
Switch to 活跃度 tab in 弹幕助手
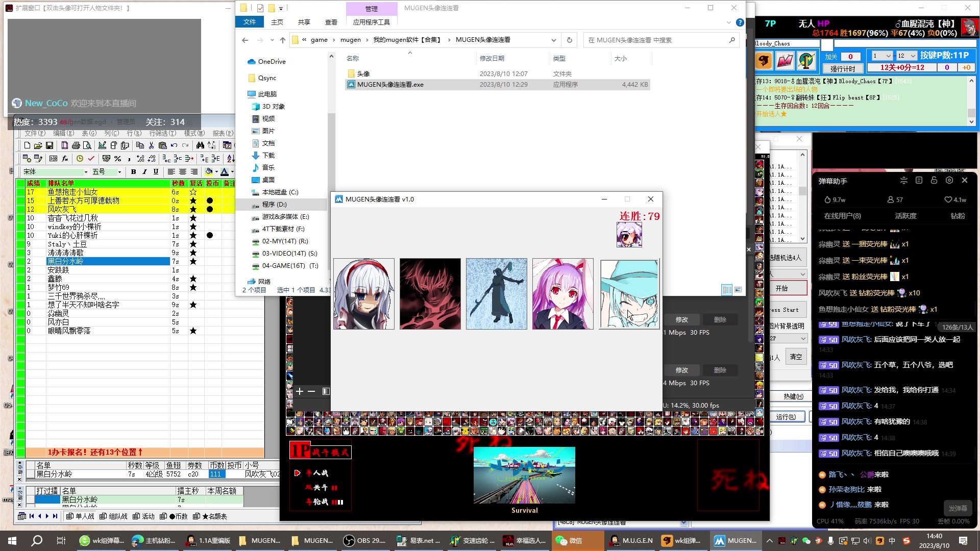(906, 216)
